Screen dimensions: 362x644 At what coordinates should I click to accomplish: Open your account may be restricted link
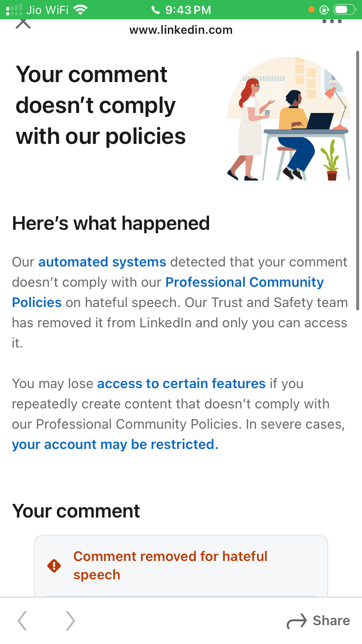(115, 445)
